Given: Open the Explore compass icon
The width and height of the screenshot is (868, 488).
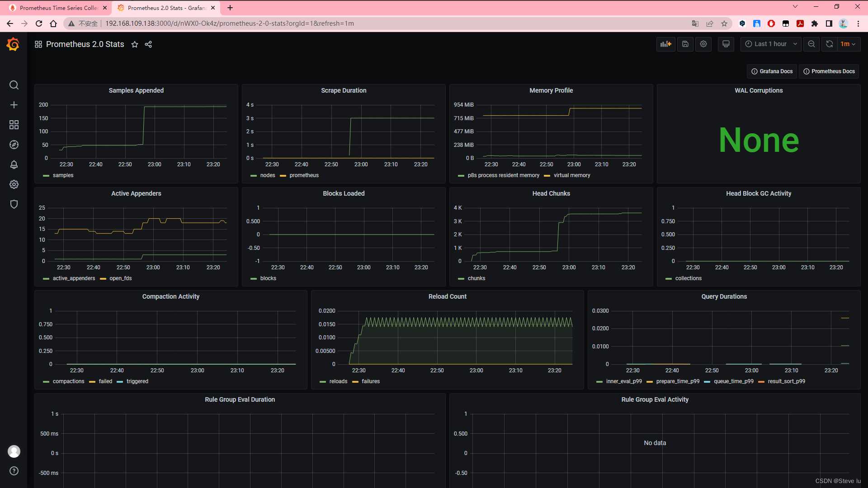Looking at the screenshot, I should pos(14,145).
